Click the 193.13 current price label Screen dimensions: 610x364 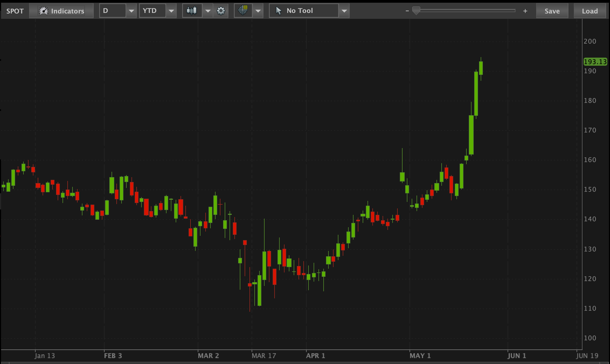click(595, 62)
